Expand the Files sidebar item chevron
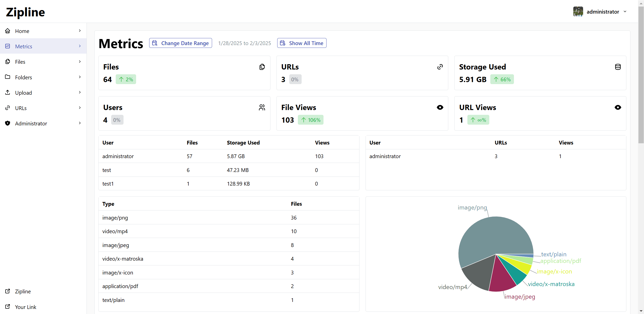 coord(80,61)
